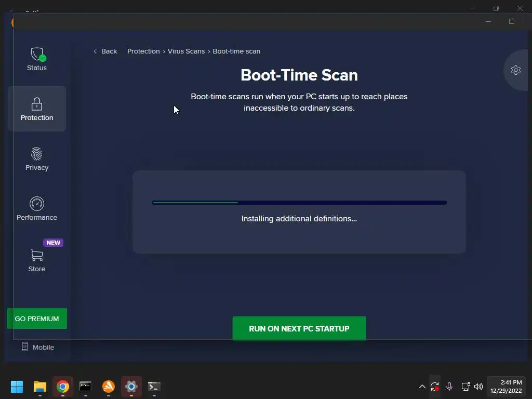Minimize the Avast window
This screenshot has width=532, height=399.
(488, 21)
